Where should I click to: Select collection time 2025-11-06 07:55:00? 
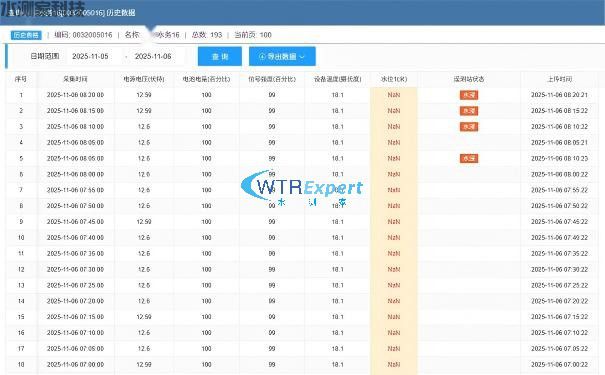[x=75, y=190]
